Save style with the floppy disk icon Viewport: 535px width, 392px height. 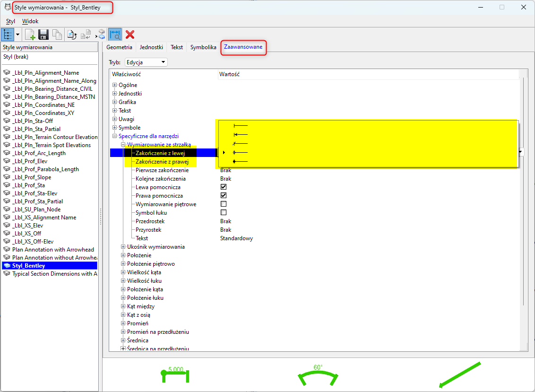pyautogui.click(x=43, y=34)
